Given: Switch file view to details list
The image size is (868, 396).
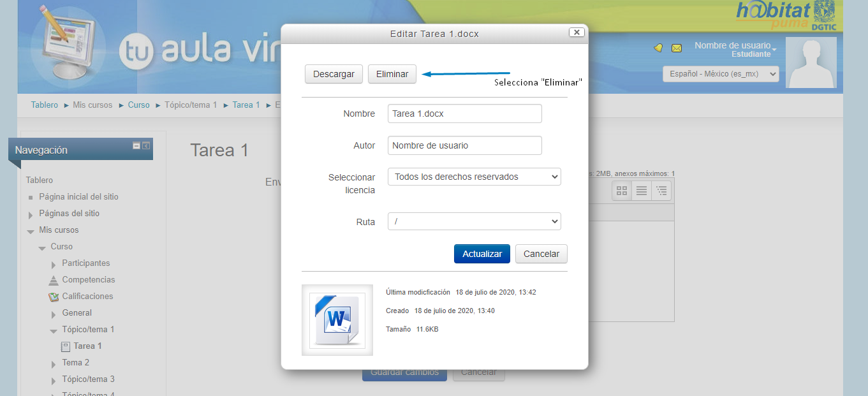Looking at the screenshot, I should coord(642,191).
